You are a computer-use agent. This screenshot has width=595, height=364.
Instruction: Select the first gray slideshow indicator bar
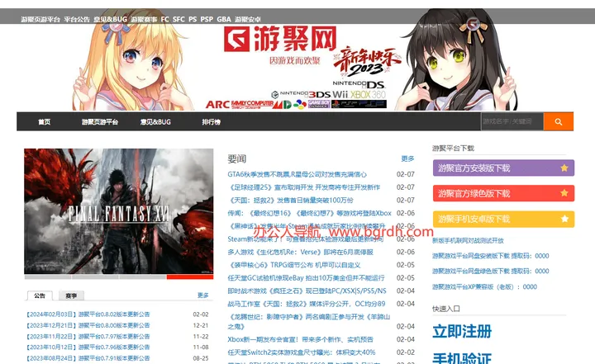48,277
